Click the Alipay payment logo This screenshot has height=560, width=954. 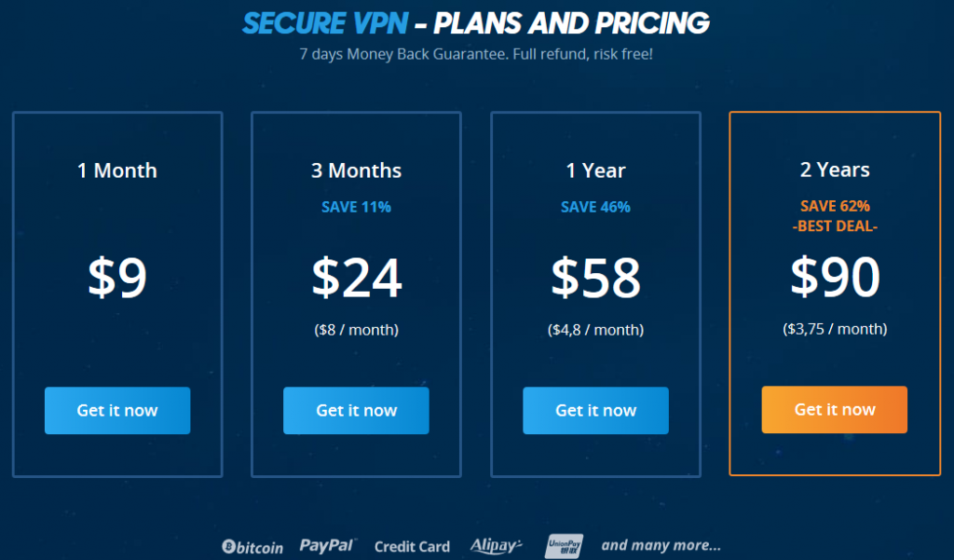point(496,546)
